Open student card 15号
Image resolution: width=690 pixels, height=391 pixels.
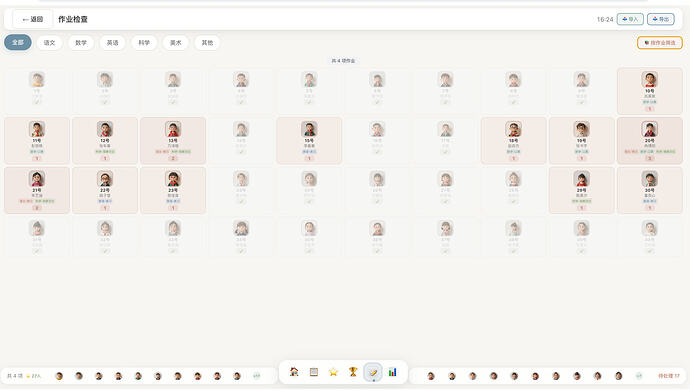(309, 141)
